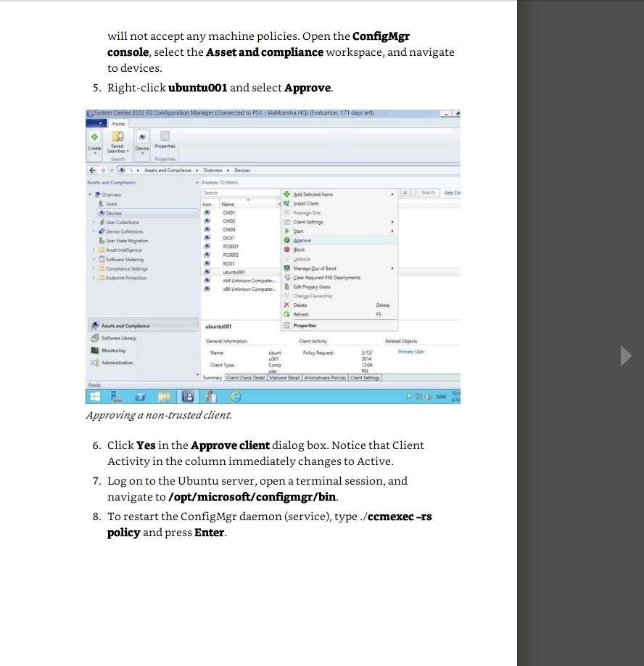Viewport: 644px width, 666px height.
Task: Click the green Create icon in ribbon
Action: pos(94,137)
